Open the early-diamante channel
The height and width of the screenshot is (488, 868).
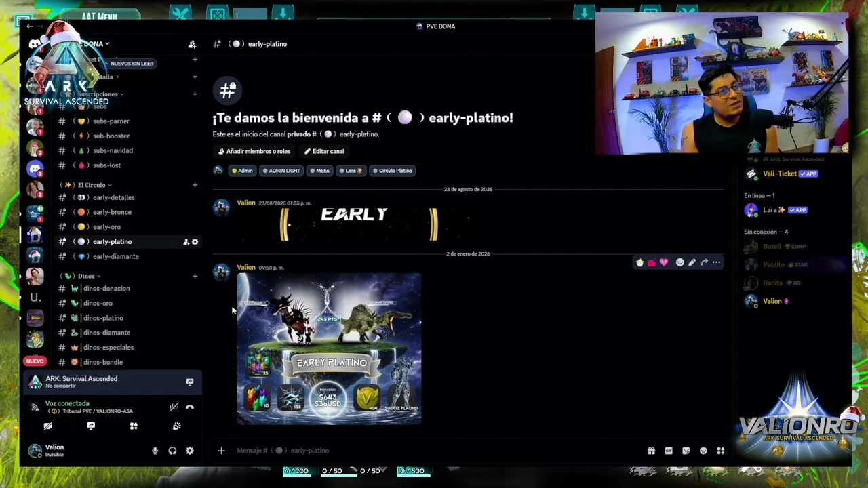[127, 257]
